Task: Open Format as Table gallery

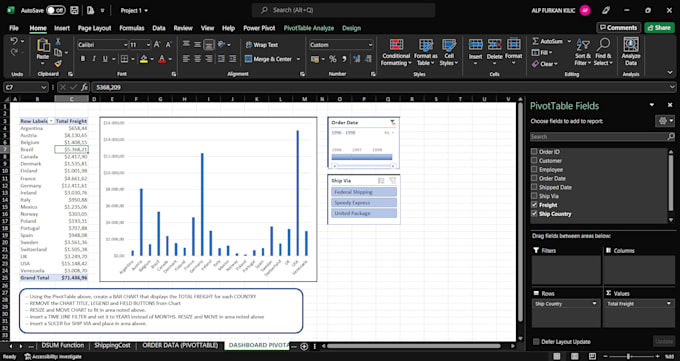Action: 425,52
